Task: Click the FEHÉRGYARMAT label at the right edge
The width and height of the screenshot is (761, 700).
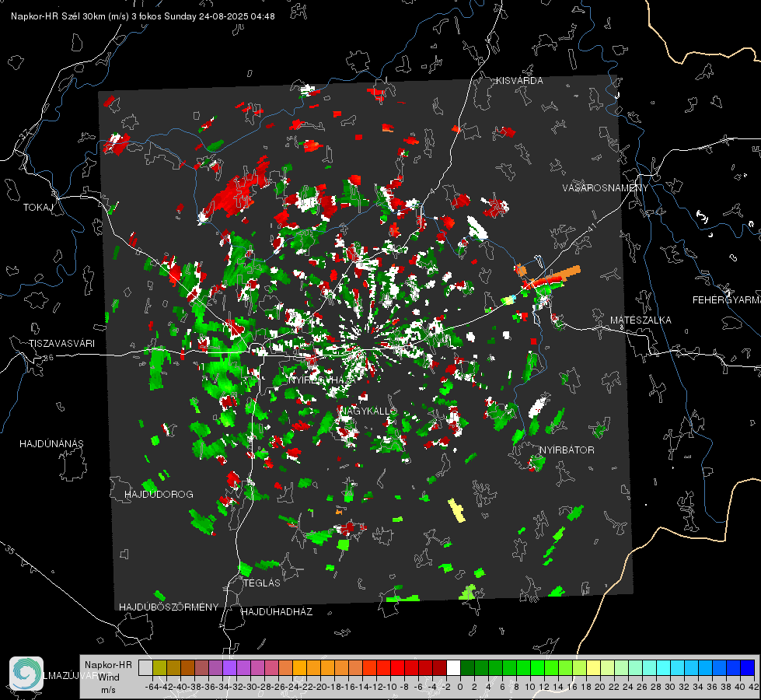Action: click(727, 300)
